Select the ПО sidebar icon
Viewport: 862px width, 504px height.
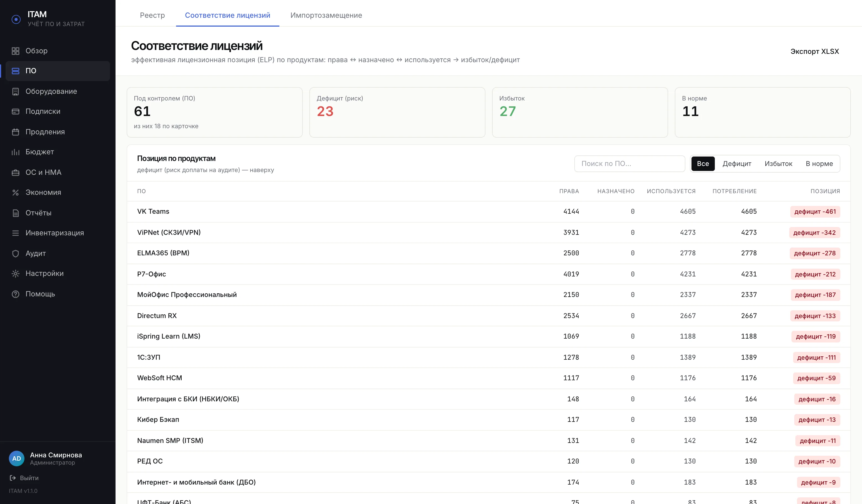[x=15, y=71]
